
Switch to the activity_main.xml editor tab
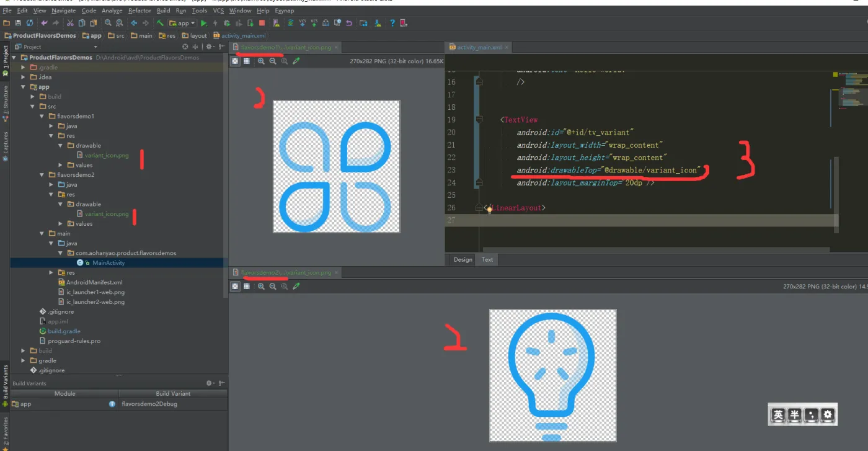point(479,47)
